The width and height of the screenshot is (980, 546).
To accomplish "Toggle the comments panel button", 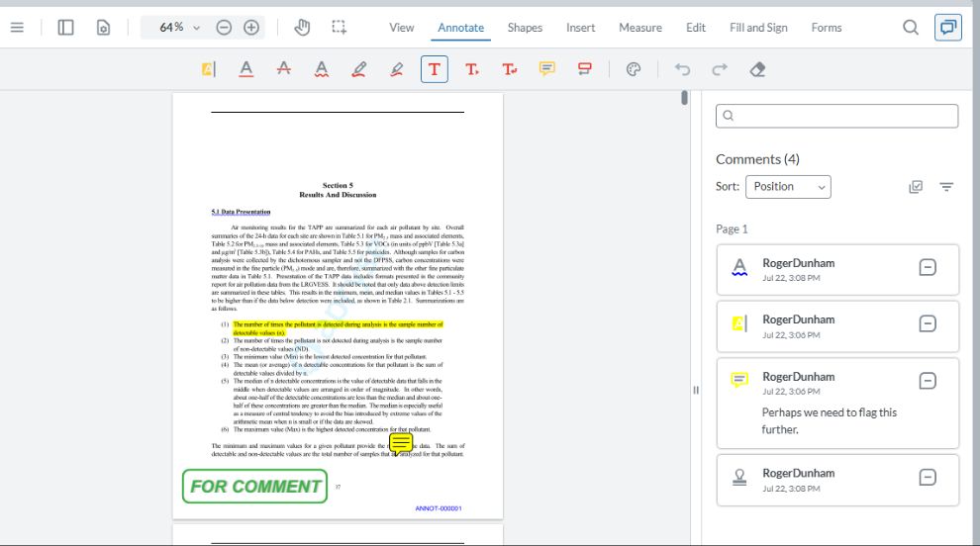I will [948, 28].
